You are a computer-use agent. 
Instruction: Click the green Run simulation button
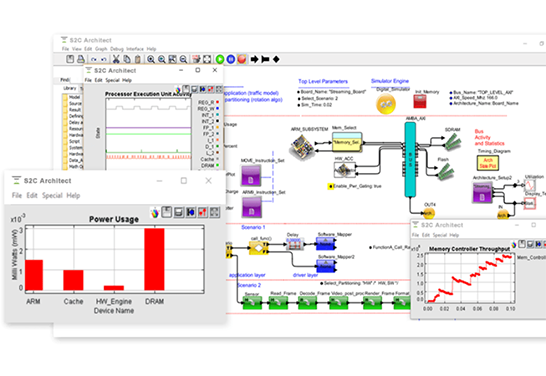point(220,59)
